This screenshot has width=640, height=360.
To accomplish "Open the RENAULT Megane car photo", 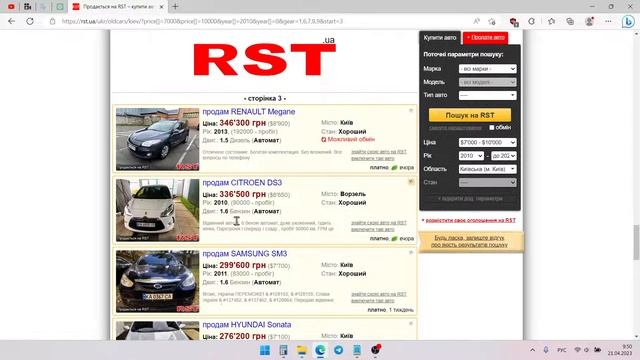I will coord(158,139).
